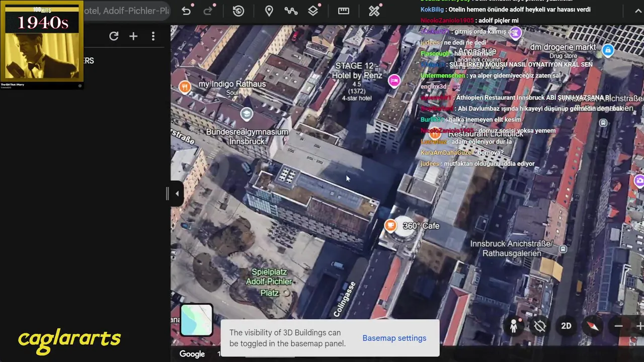
Task: Click the purple landmark pin near chat
Action: [x=515, y=33]
